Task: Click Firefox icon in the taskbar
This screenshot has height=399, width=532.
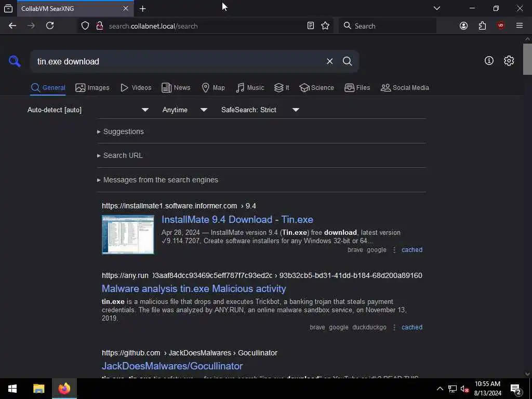Action: click(64, 389)
